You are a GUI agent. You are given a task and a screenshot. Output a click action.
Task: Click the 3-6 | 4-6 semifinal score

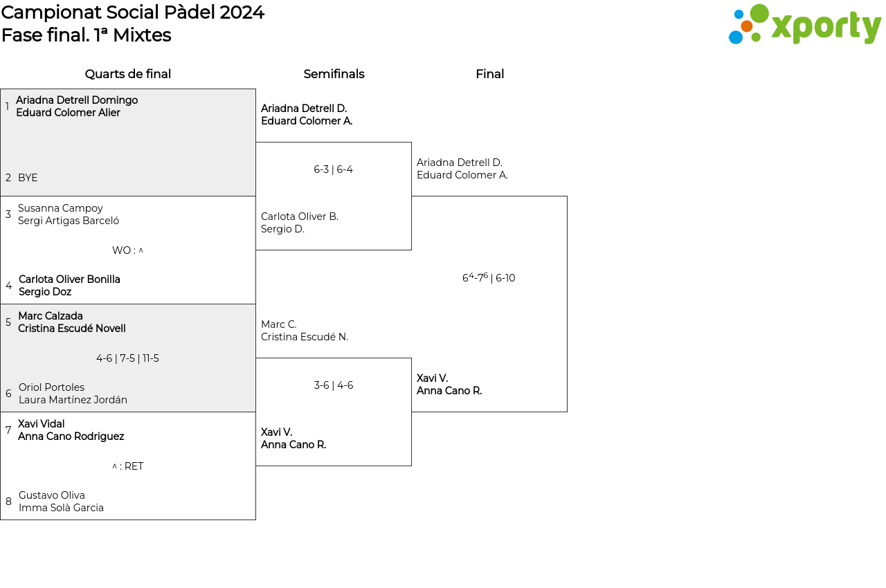tap(333, 385)
